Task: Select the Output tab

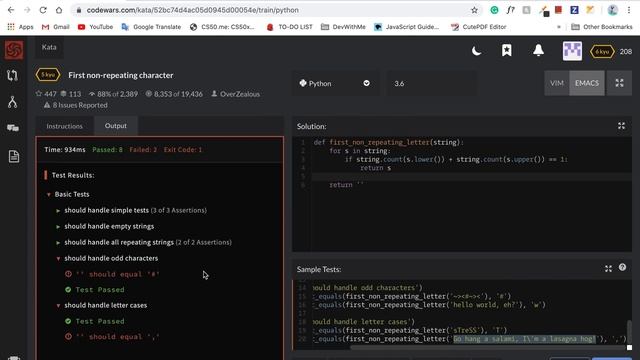Action: [x=116, y=125]
